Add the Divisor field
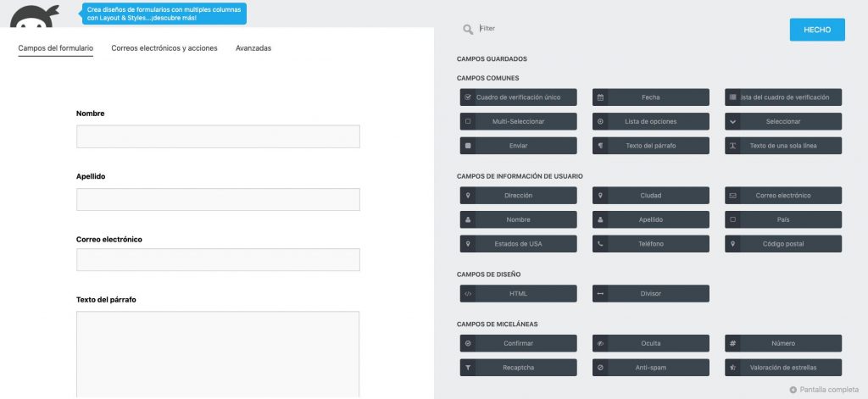 [650, 294]
